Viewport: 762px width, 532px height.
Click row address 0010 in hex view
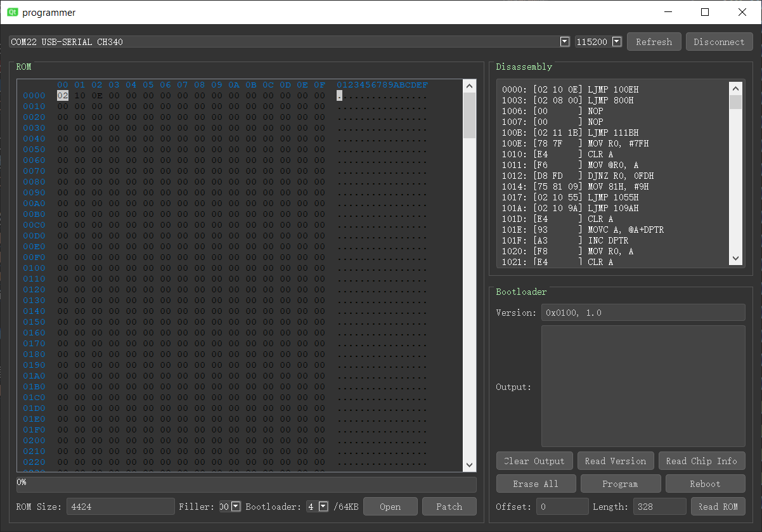(34, 107)
